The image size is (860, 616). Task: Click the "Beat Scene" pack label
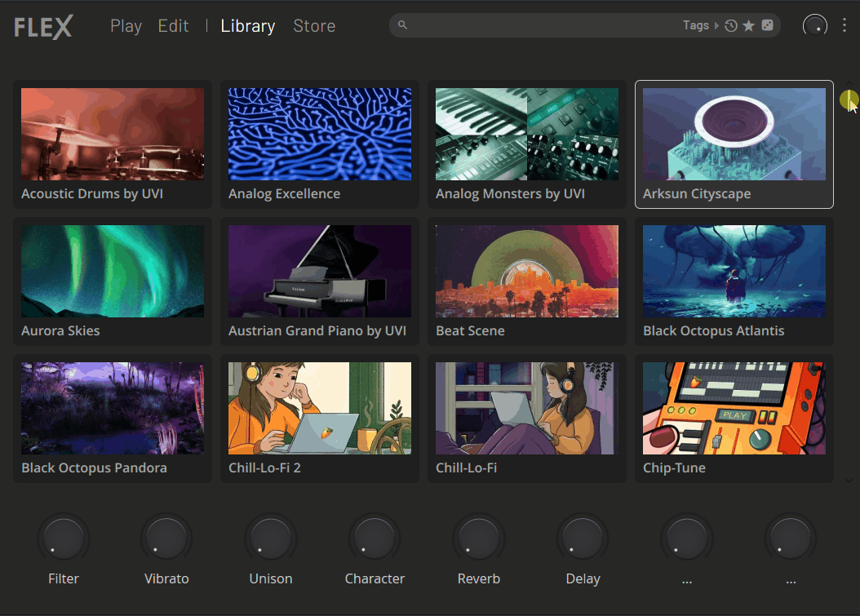tap(470, 330)
